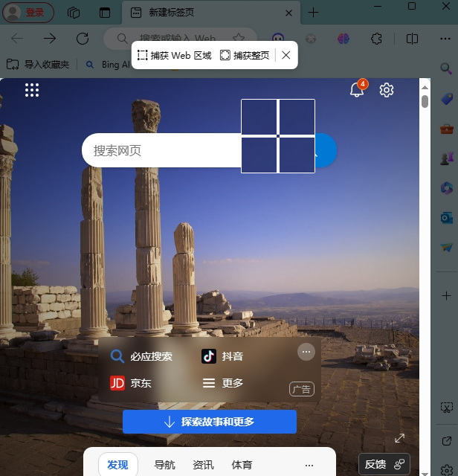The width and height of the screenshot is (458, 476).
Task: Click the scrollbar up arrow
Action: click(x=425, y=87)
